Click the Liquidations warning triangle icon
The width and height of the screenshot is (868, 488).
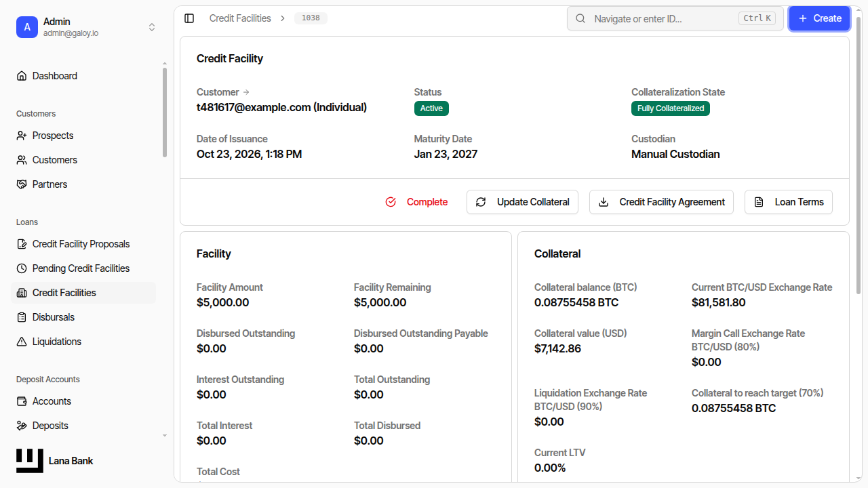[x=22, y=342]
